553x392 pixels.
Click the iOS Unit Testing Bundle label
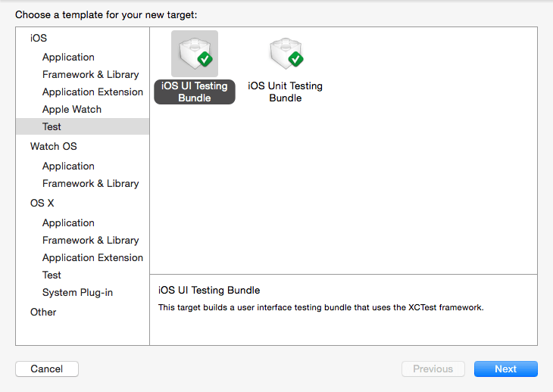[x=286, y=92]
